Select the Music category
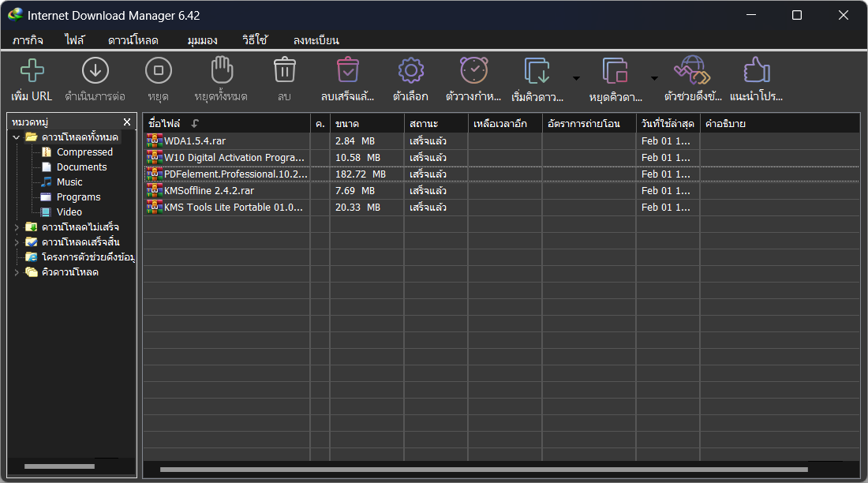868x483 pixels. (x=69, y=182)
